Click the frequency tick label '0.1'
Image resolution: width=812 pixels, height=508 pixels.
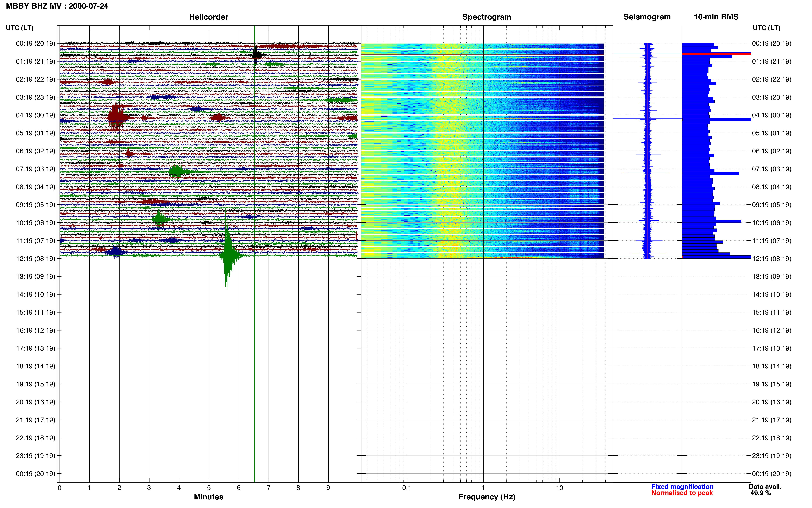tap(407, 487)
